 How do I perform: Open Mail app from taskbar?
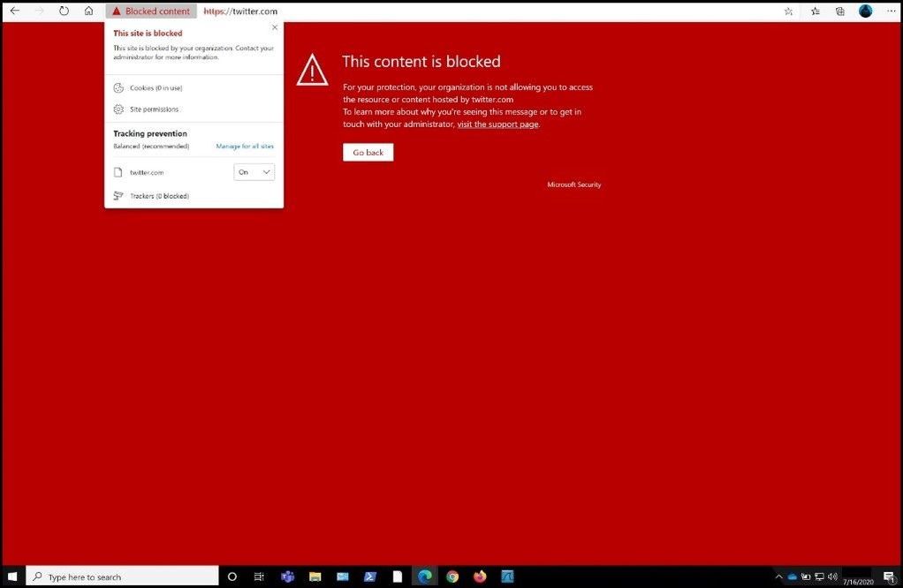(343, 576)
